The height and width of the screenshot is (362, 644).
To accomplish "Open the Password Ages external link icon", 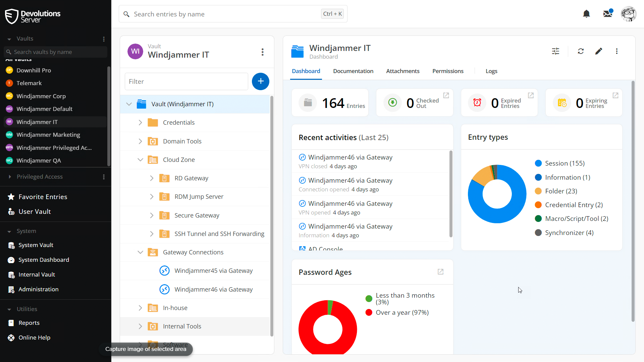I will [x=440, y=272].
